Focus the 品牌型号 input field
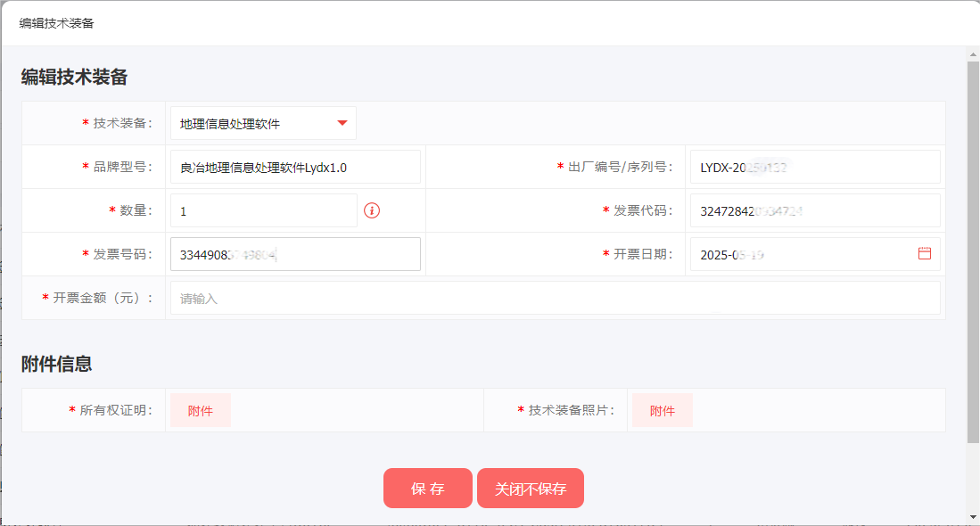980x526 pixels. [x=295, y=167]
